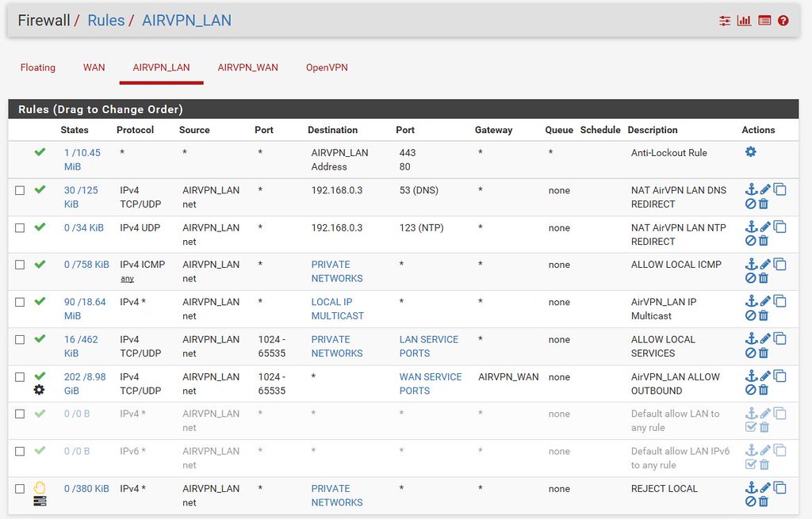The width and height of the screenshot is (812, 519).
Task: Open AIRVPN_LAN breadcrumb link
Action: point(186,20)
